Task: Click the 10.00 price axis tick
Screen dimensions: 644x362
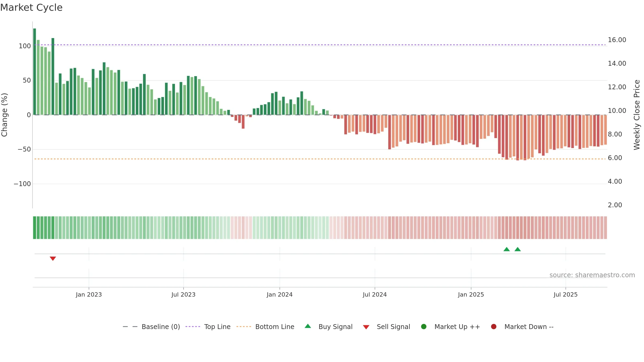Action: (x=617, y=111)
